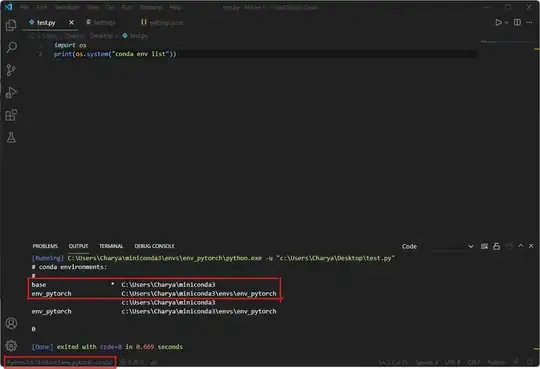The height and width of the screenshot is (369, 540).
Task: Click the editor minimap
Action: point(506,42)
